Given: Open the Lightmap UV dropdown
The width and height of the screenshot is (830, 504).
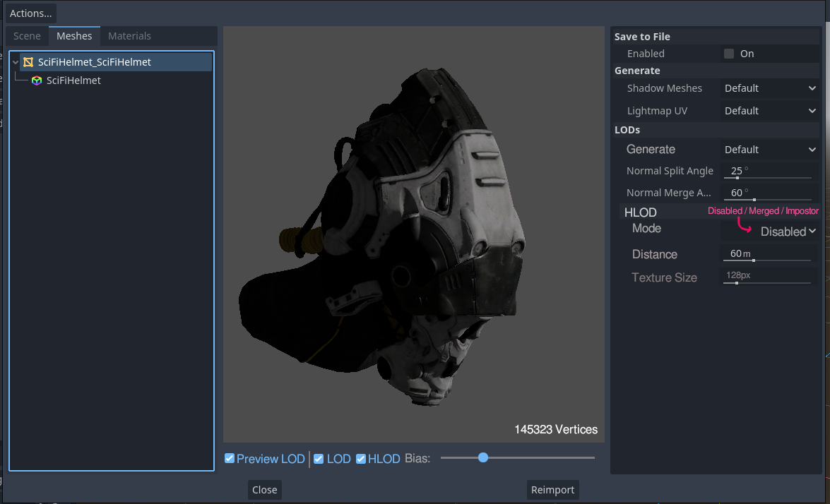Looking at the screenshot, I should 769,110.
